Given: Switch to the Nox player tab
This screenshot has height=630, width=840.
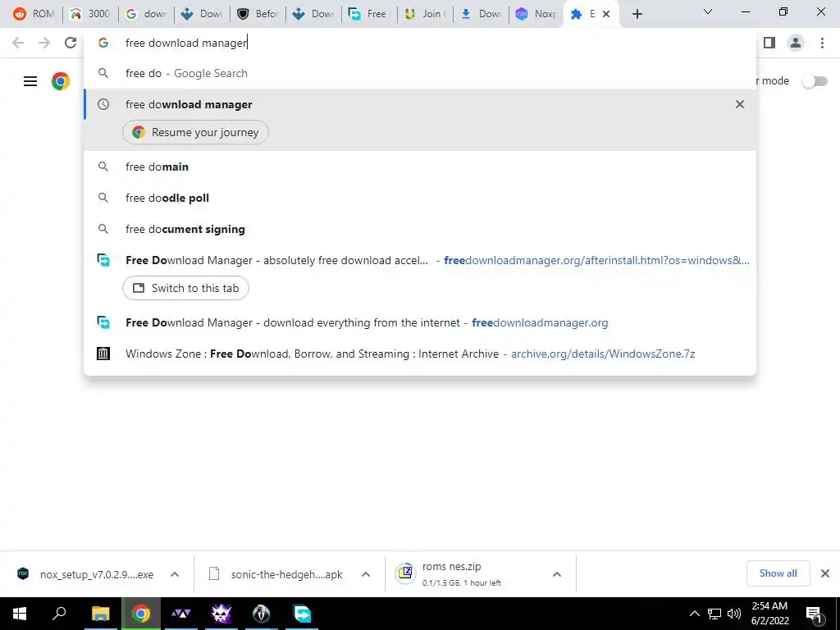Looking at the screenshot, I should click(x=536, y=14).
